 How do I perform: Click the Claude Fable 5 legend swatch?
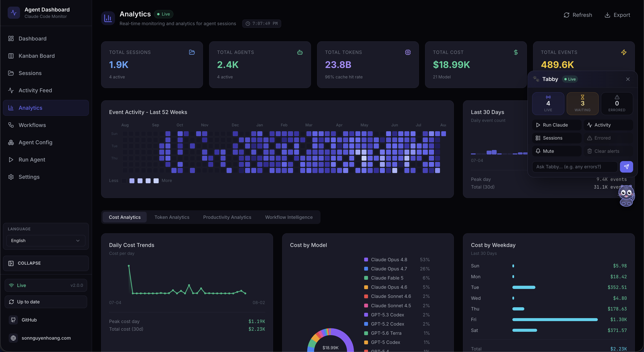tap(366, 278)
